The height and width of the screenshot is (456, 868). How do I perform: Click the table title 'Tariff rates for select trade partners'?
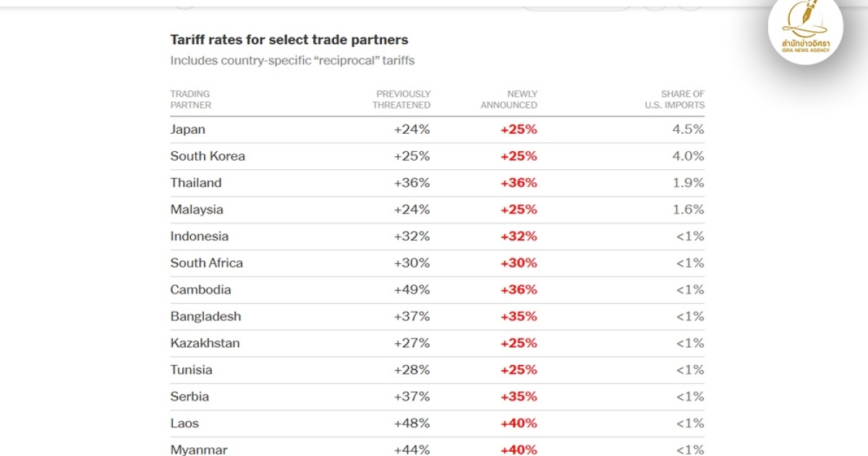pos(289,40)
